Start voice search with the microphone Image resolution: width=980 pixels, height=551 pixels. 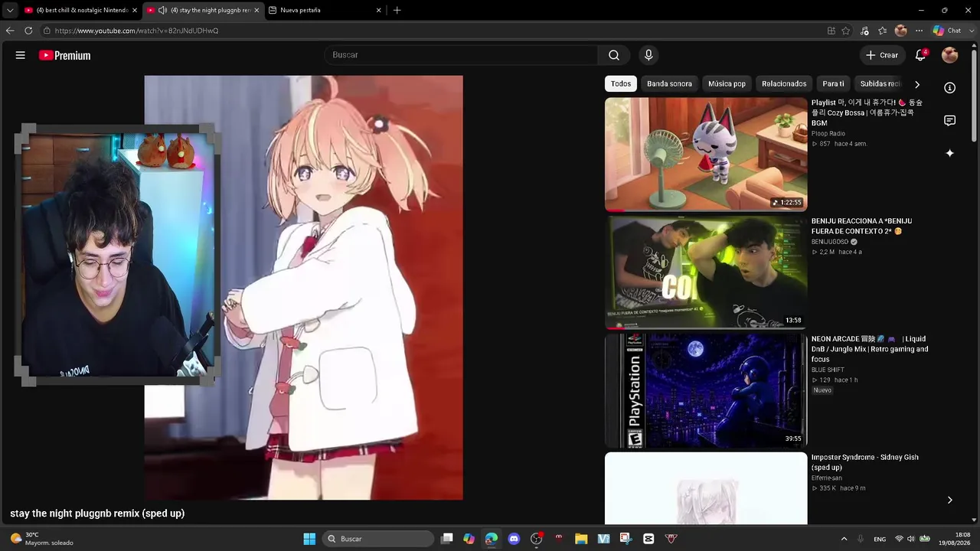(x=648, y=55)
